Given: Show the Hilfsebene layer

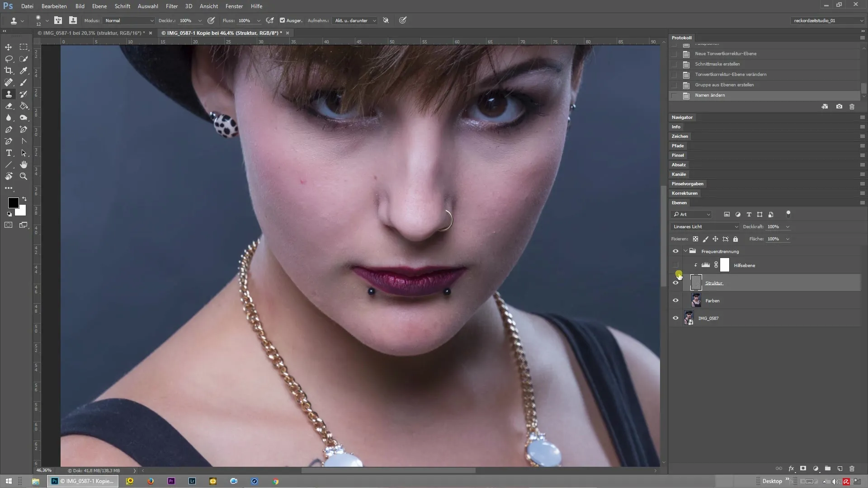Looking at the screenshot, I should click(x=675, y=265).
